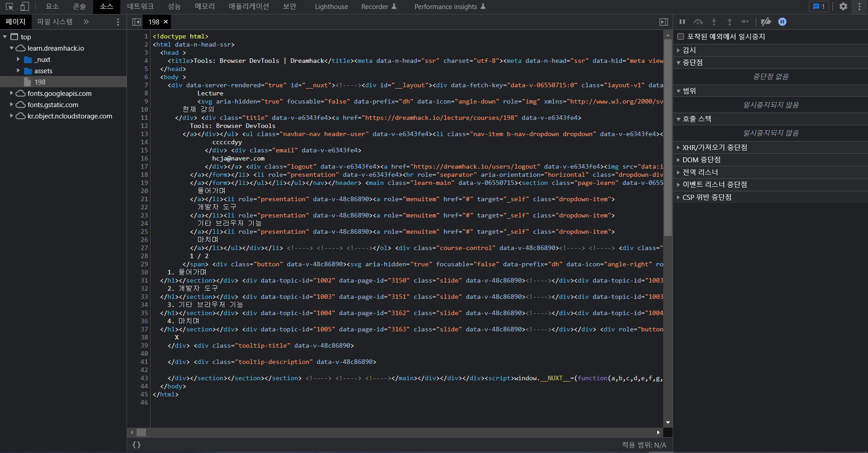The image size is (868, 453).
Task: Click the Step button in debugger toolbar
Action: tap(745, 22)
